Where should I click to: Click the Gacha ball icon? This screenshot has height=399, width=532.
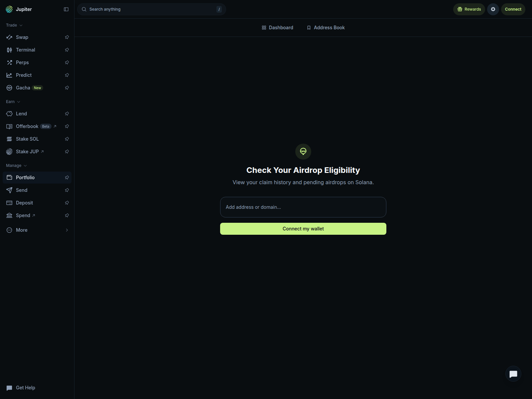(9, 88)
